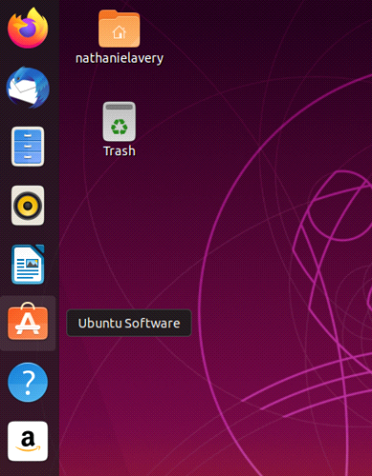This screenshot has height=476, width=372.
Task: Select the Trash desktop icon
Action: pyautogui.click(x=119, y=121)
